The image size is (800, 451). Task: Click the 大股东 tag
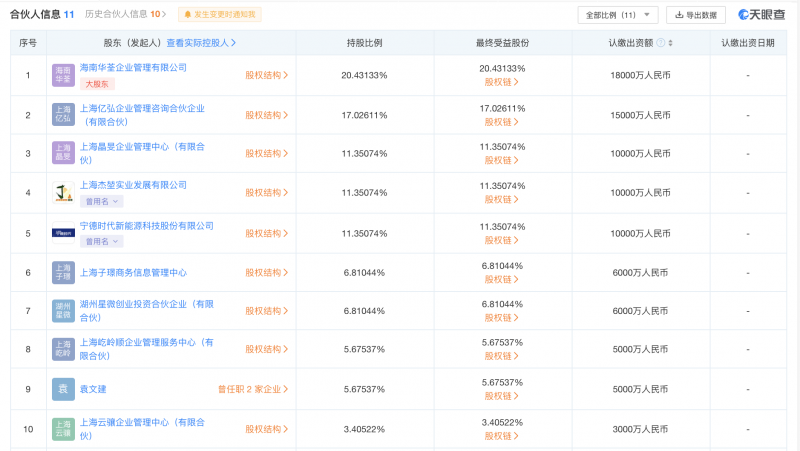click(97, 84)
